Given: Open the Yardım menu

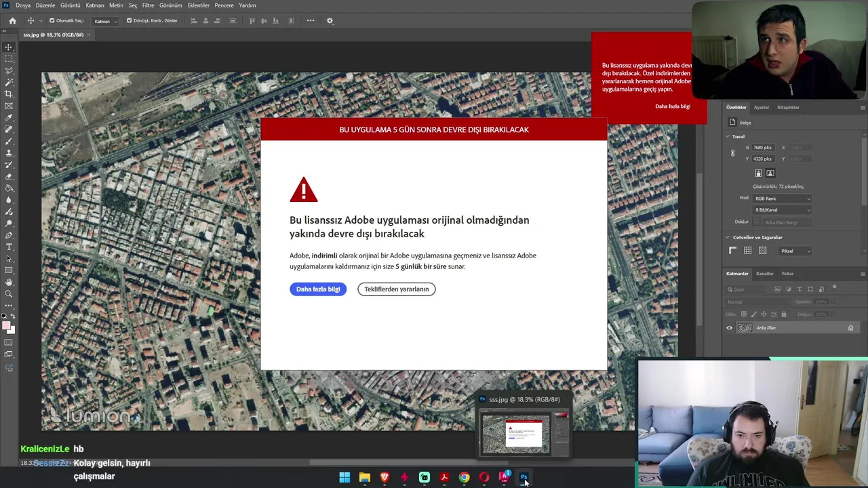Looking at the screenshot, I should pyautogui.click(x=248, y=5).
